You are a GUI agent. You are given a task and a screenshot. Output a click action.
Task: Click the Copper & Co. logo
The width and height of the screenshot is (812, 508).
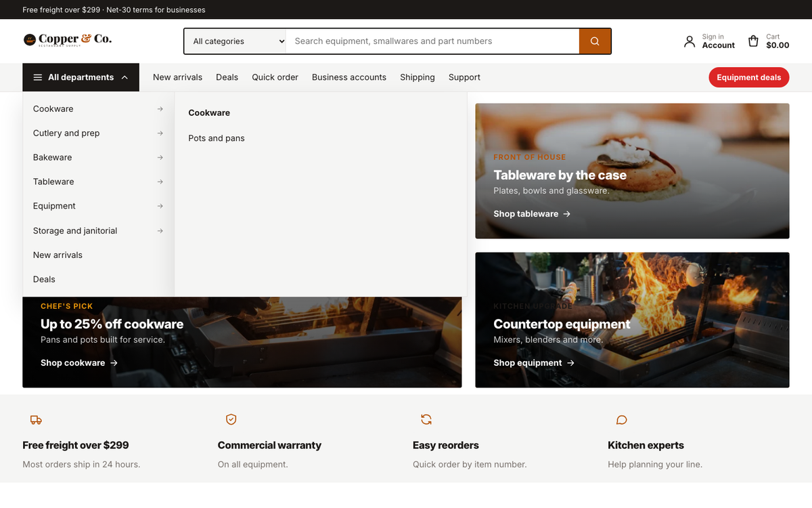68,40
